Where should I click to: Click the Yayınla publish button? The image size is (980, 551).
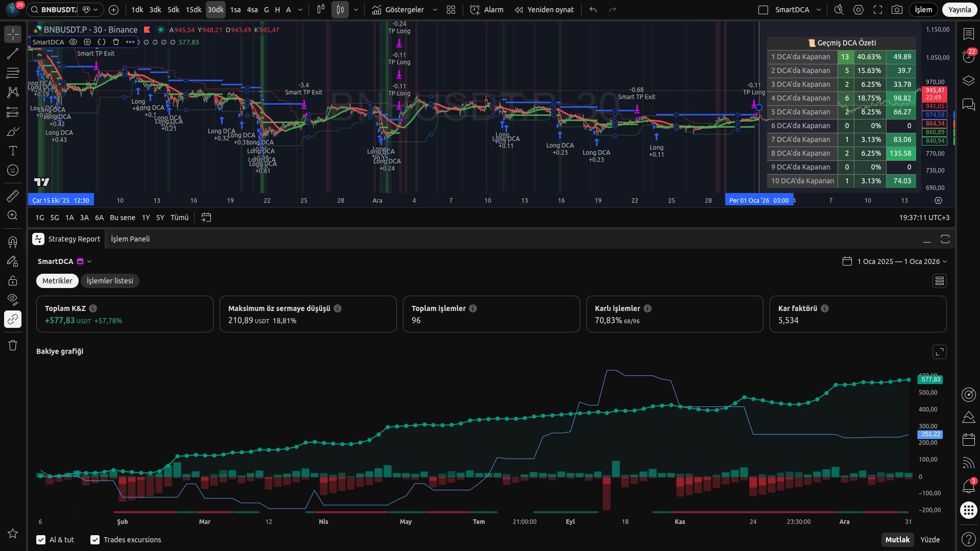pyautogui.click(x=959, y=10)
